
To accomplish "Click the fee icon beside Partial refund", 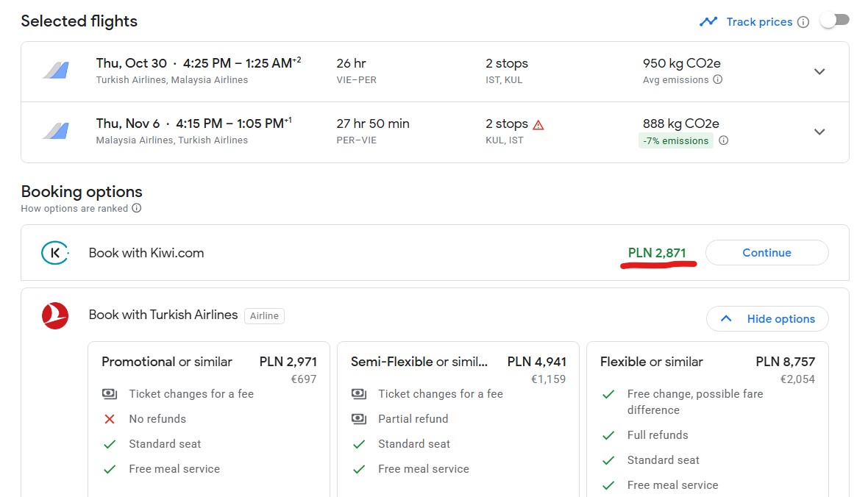I will click(359, 419).
